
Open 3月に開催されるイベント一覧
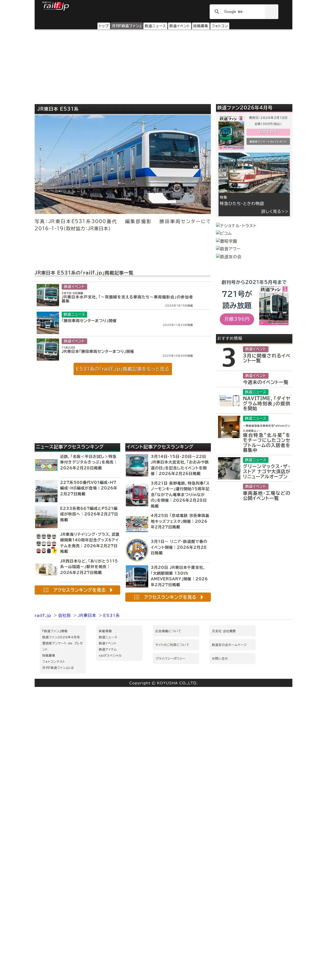point(266,358)
